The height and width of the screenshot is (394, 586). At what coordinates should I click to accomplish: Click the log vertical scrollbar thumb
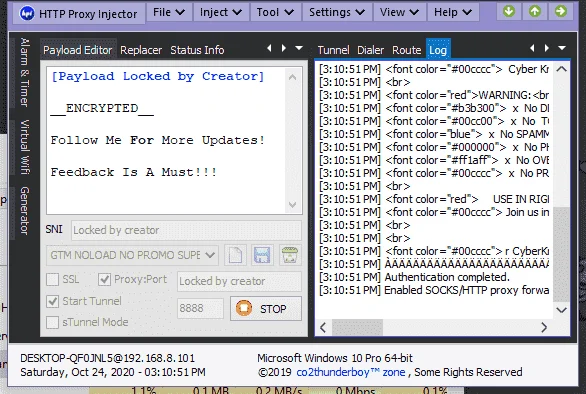tap(562, 254)
